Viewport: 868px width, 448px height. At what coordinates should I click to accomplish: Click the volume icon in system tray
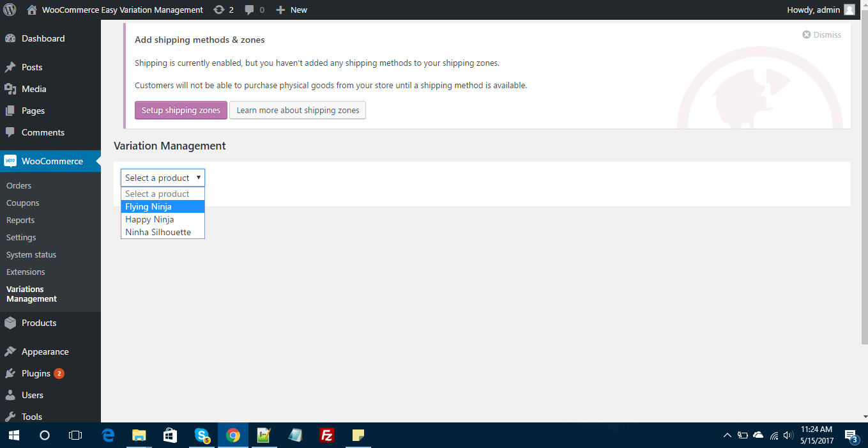tap(788, 435)
